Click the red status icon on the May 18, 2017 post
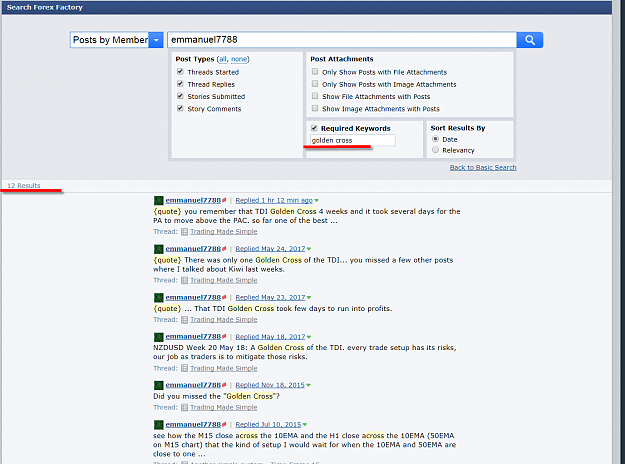 [224, 337]
